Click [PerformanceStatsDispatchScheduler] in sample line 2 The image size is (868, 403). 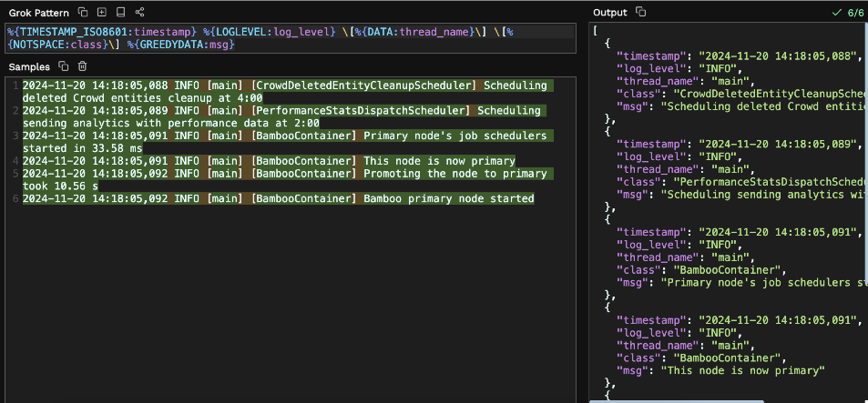coord(361,111)
